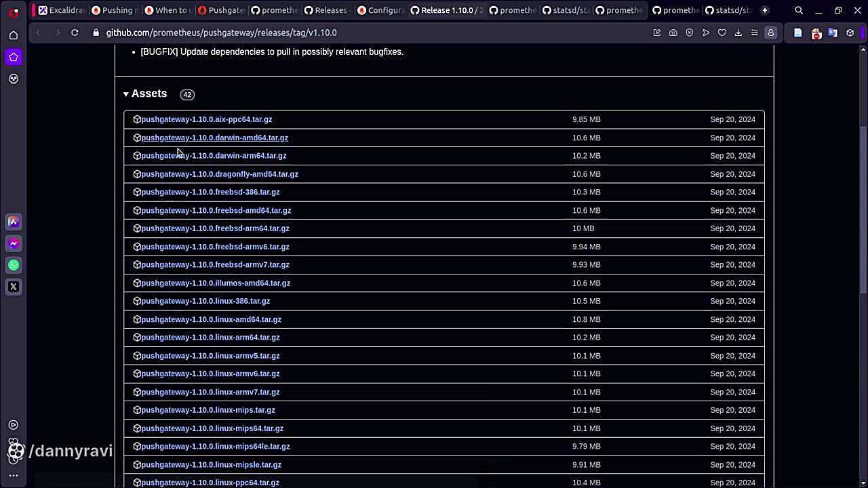Screen dimensions: 868x488
Task: Open the pencil edit icon in the address bar
Action: pos(656,33)
